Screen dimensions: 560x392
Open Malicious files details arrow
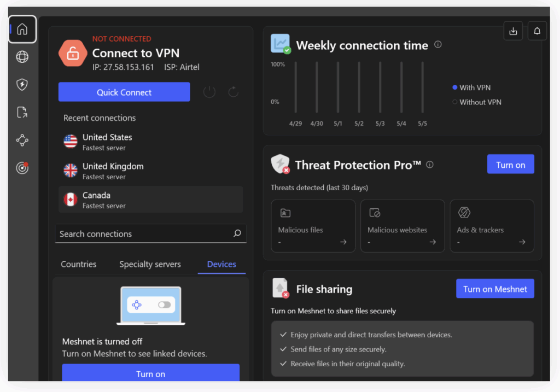pos(343,242)
